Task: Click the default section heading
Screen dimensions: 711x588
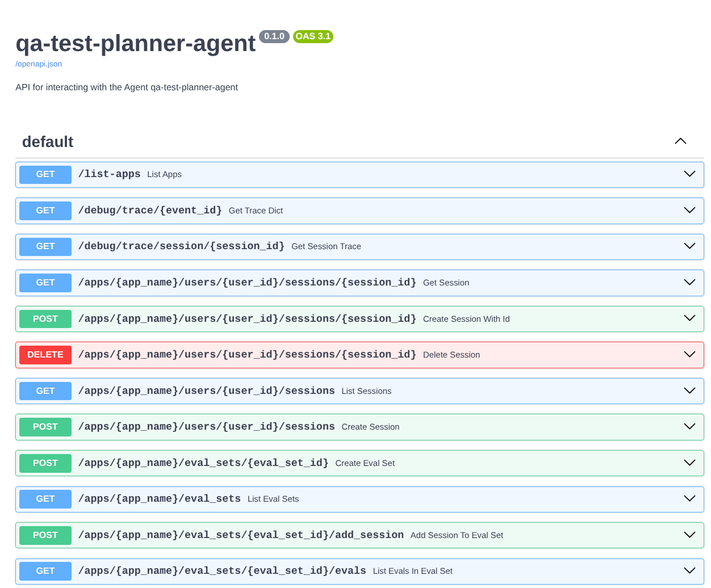Action: coord(48,142)
